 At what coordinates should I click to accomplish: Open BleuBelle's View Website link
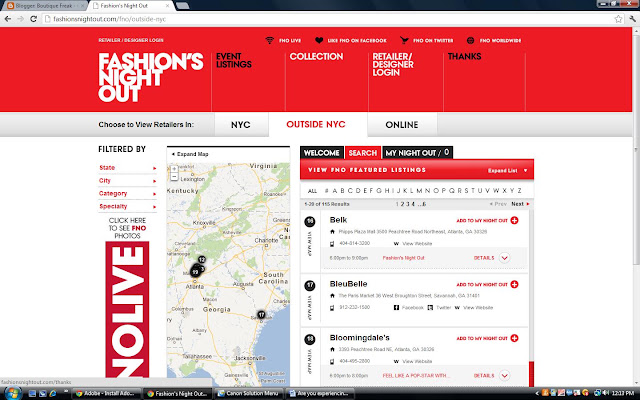pos(478,307)
